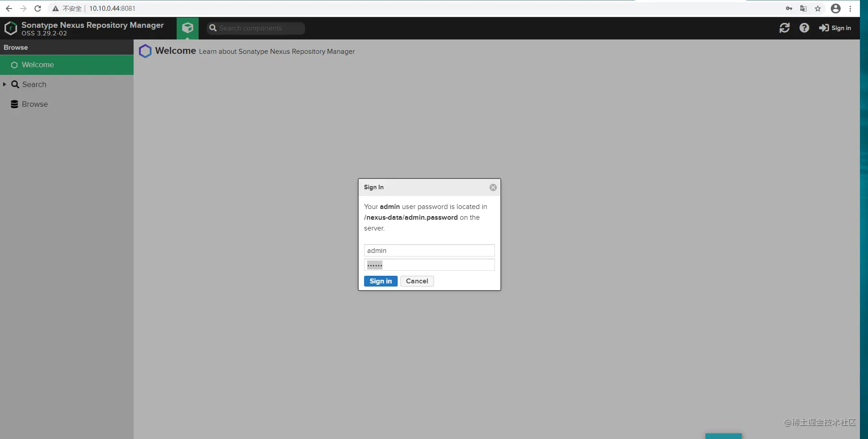Click the magnifier icon in the search box

(213, 28)
